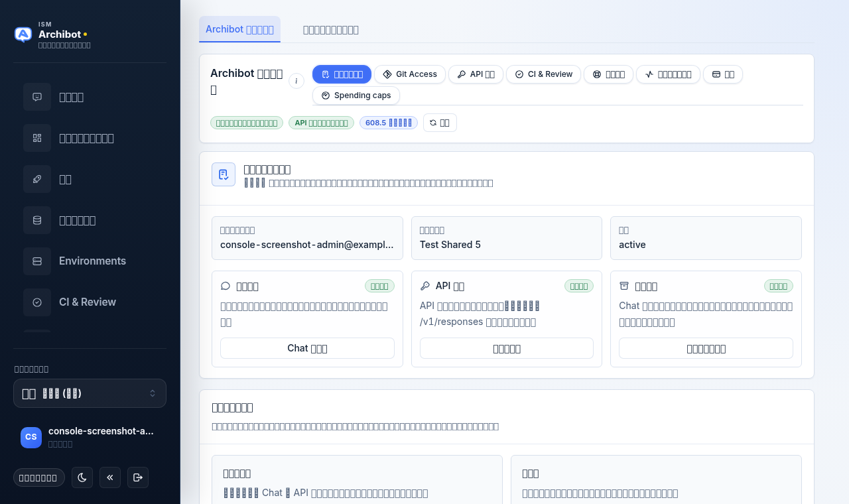This screenshot has height=504, width=849.
Task: Open the console-screenshot-a... user profile
Action: coord(90,437)
